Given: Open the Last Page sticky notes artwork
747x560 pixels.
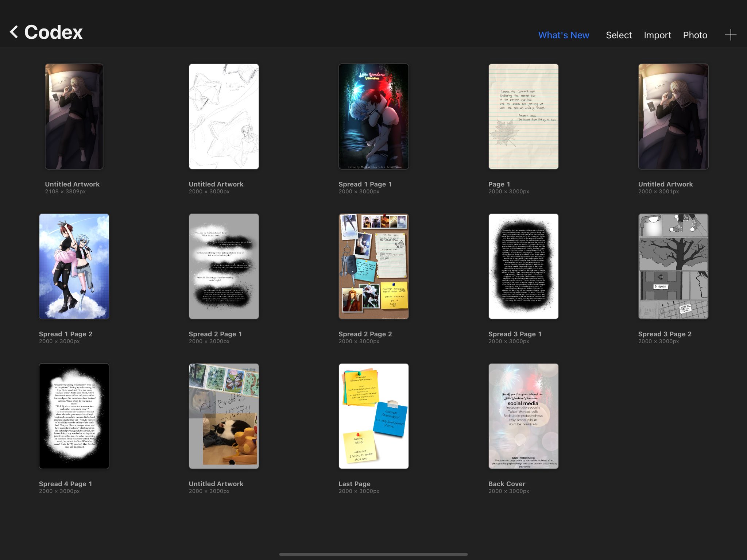Looking at the screenshot, I should click(x=373, y=416).
